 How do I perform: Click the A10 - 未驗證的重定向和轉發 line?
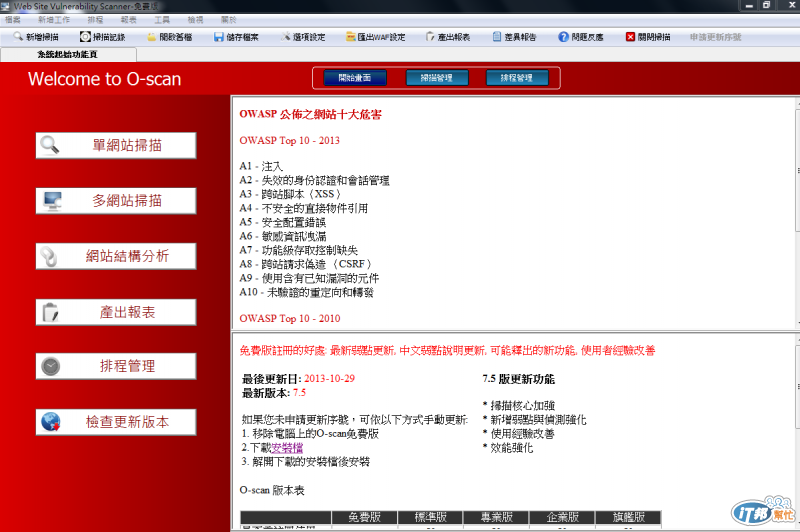tap(306, 292)
